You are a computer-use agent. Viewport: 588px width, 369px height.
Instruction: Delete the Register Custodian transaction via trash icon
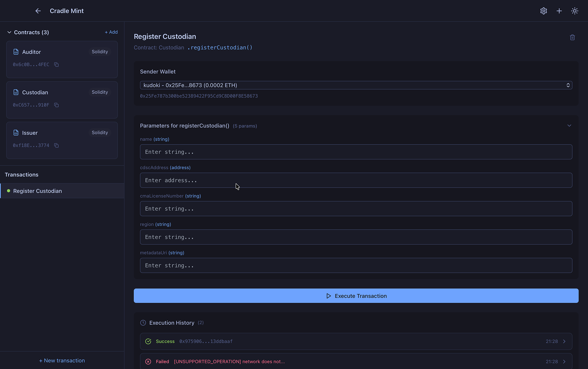click(x=572, y=37)
